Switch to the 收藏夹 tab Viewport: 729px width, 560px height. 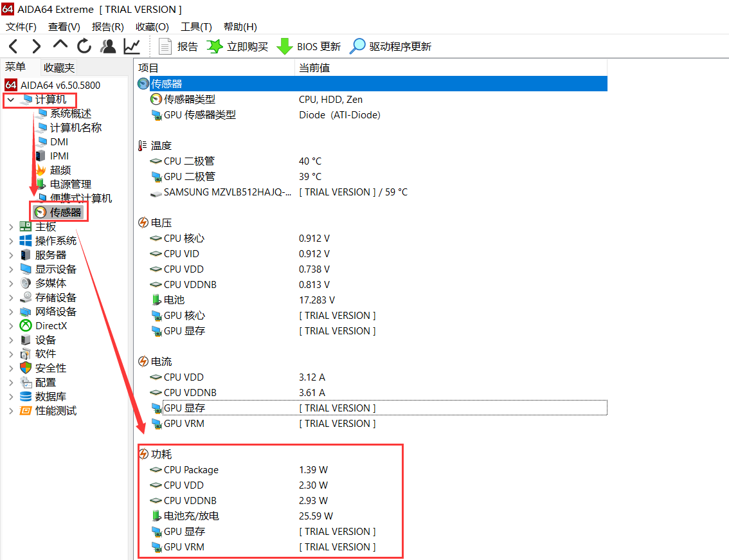pyautogui.click(x=59, y=68)
